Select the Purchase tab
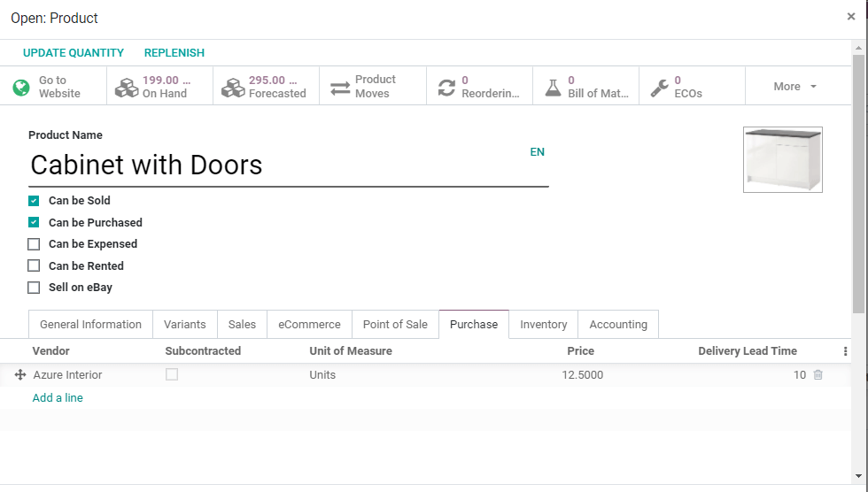Viewport: 868px width, 492px height. point(474,325)
